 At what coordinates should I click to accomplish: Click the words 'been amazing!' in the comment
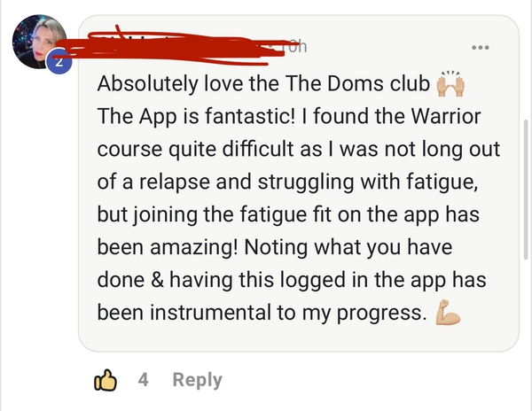[x=168, y=247]
